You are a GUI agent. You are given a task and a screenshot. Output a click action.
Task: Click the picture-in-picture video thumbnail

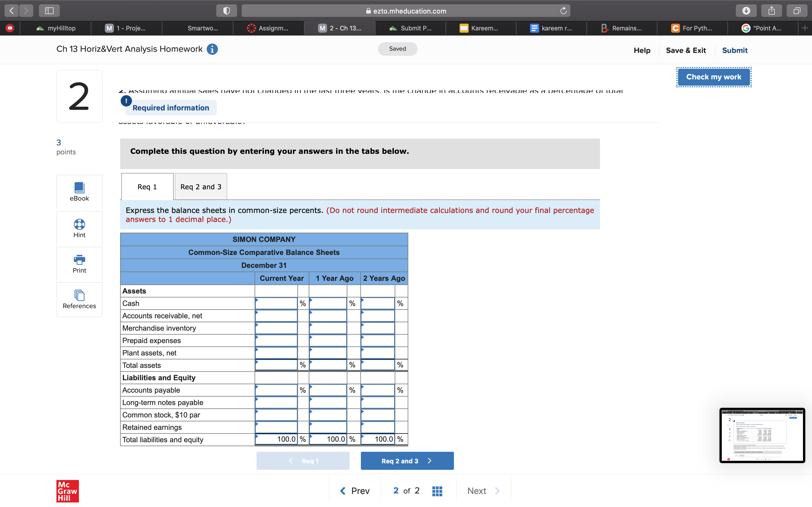tap(762, 435)
